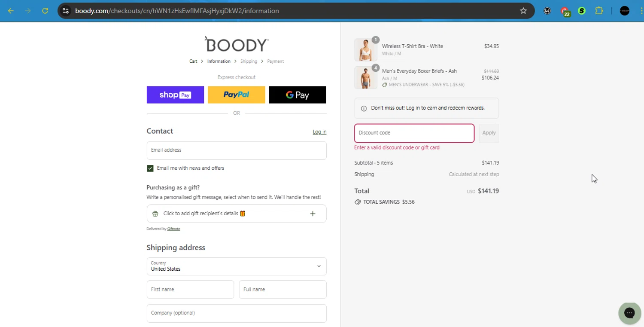Select the Information breadcrumb step
Screen dimensions: 644x327
(x=219, y=61)
